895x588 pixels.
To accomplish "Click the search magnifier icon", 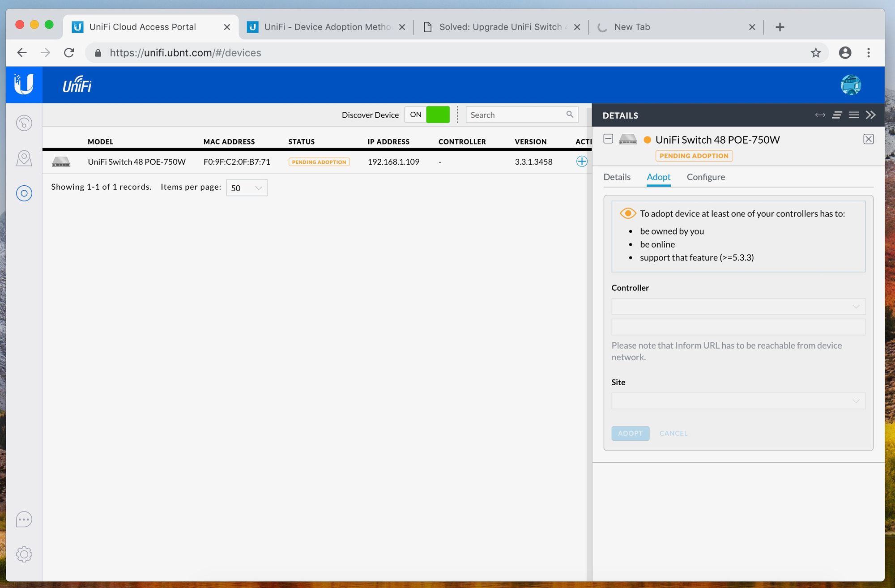I will (x=570, y=115).
